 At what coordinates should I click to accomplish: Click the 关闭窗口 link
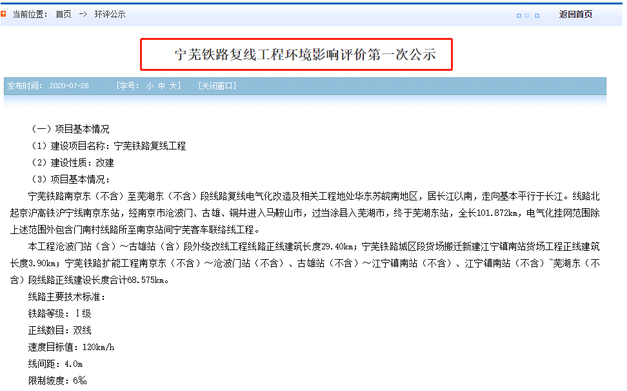217,86
